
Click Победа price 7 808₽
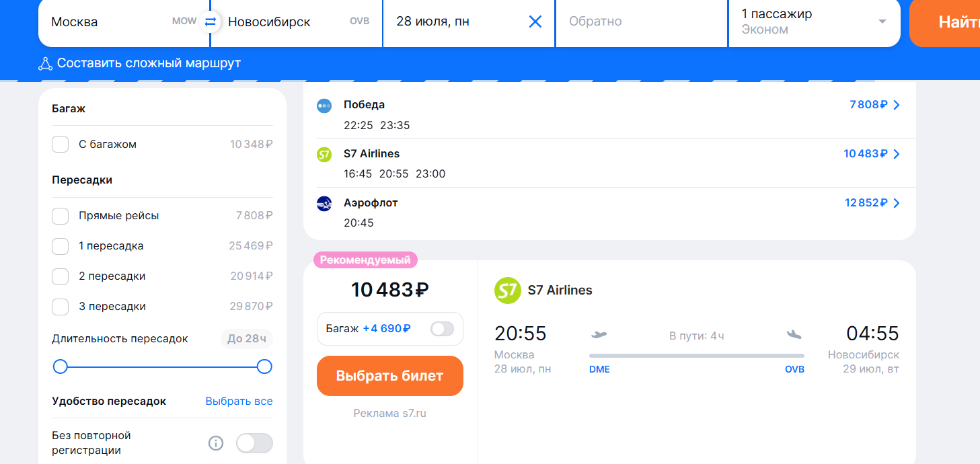(869, 105)
